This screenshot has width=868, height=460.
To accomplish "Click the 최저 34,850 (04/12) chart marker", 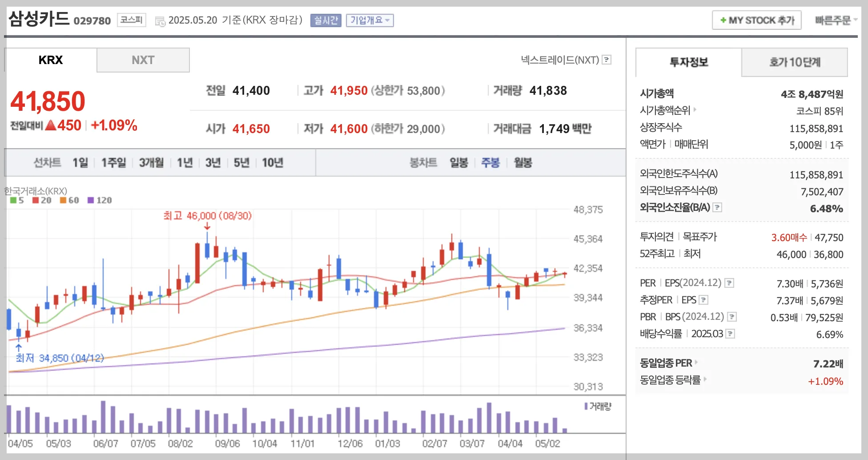I will [60, 358].
